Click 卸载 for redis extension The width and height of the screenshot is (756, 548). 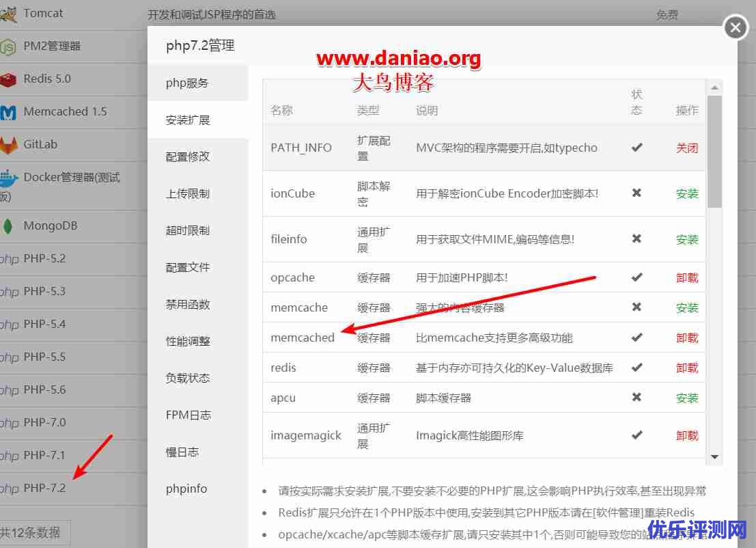click(686, 368)
